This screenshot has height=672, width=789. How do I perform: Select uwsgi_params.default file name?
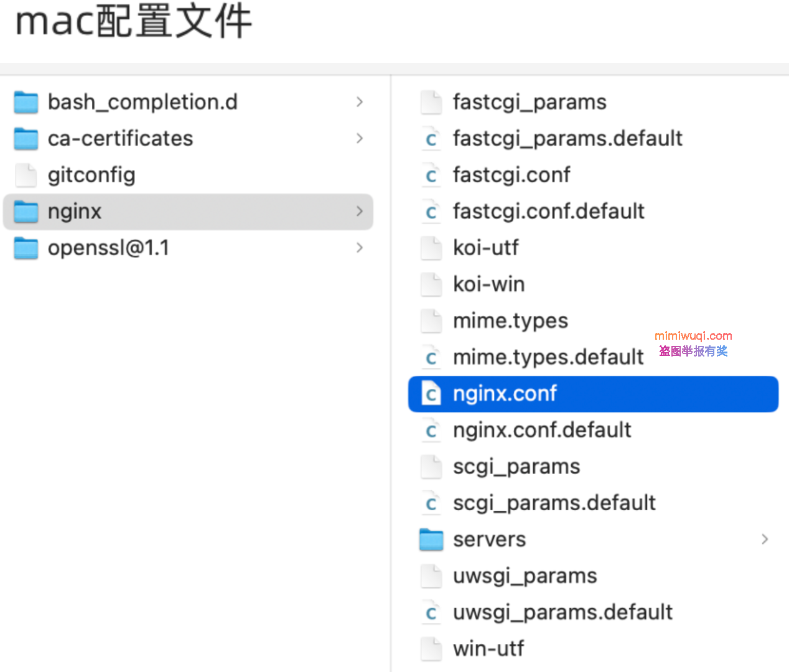pyautogui.click(x=563, y=613)
